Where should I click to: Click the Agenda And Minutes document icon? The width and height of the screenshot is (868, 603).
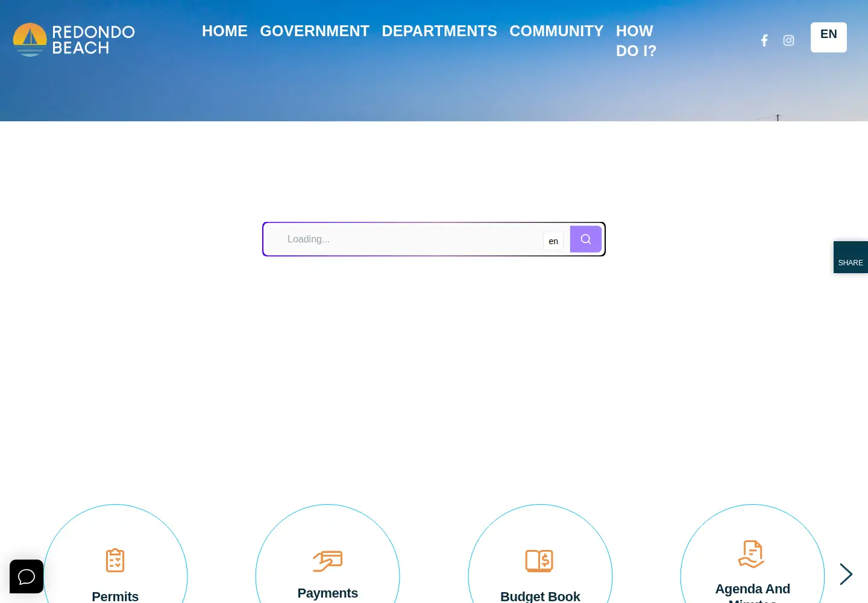(x=752, y=554)
